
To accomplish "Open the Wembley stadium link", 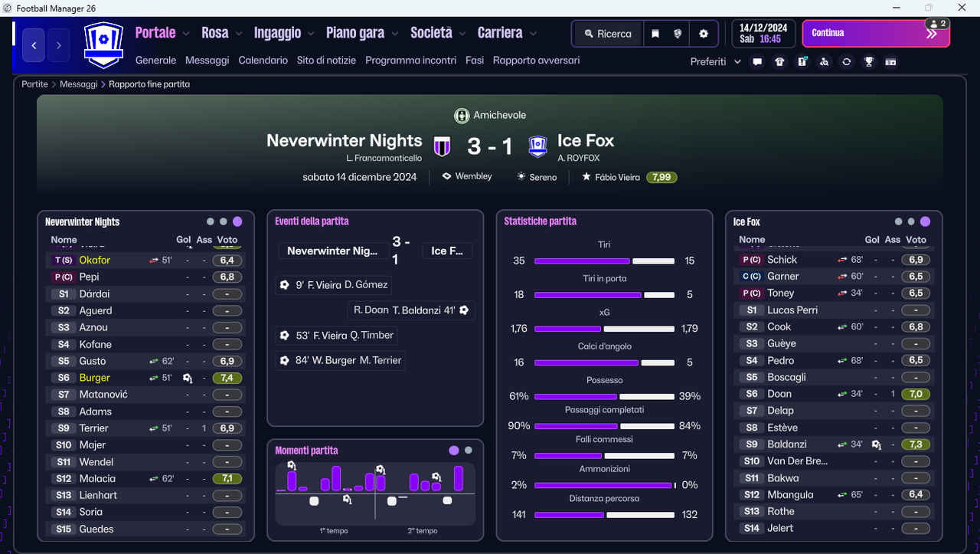I will [467, 176].
